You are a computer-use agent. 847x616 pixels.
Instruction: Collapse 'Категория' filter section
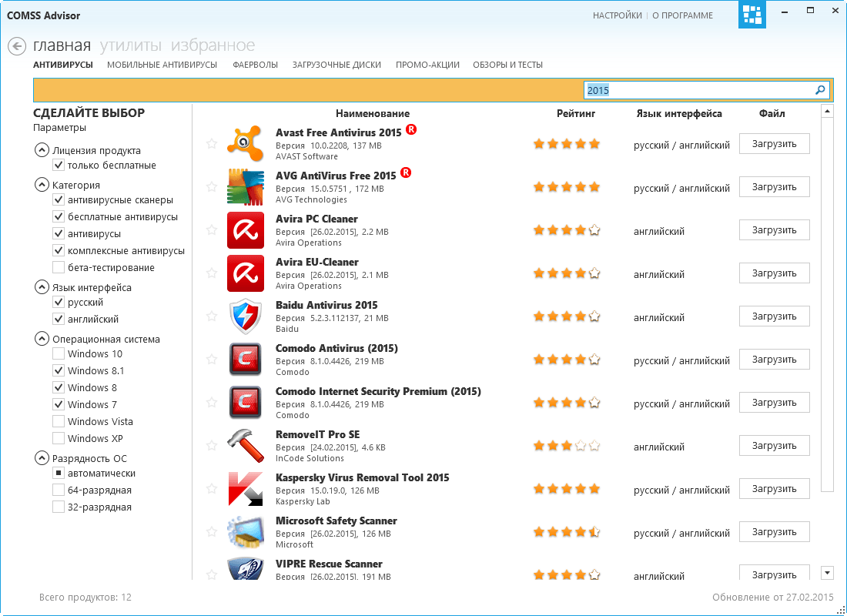coord(42,184)
